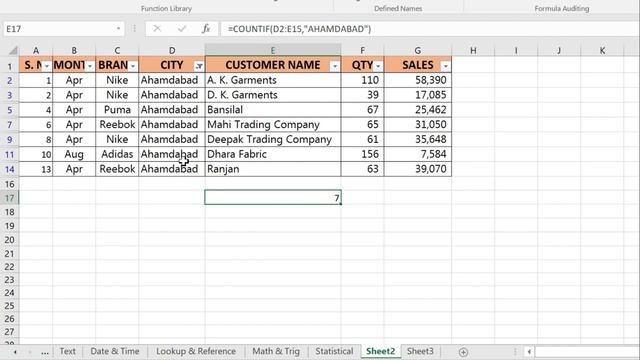Select row 14 header
The width and height of the screenshot is (640, 360).
(9, 169)
